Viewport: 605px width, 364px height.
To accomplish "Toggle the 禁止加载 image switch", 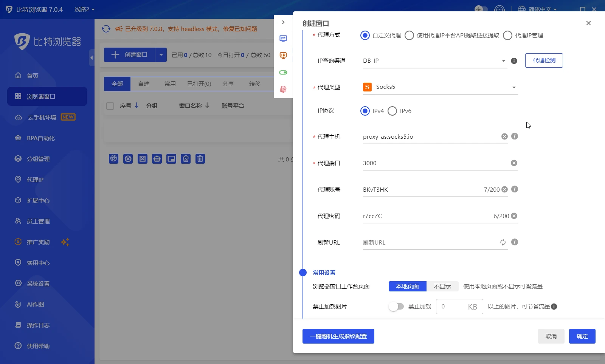I will pyautogui.click(x=396, y=307).
